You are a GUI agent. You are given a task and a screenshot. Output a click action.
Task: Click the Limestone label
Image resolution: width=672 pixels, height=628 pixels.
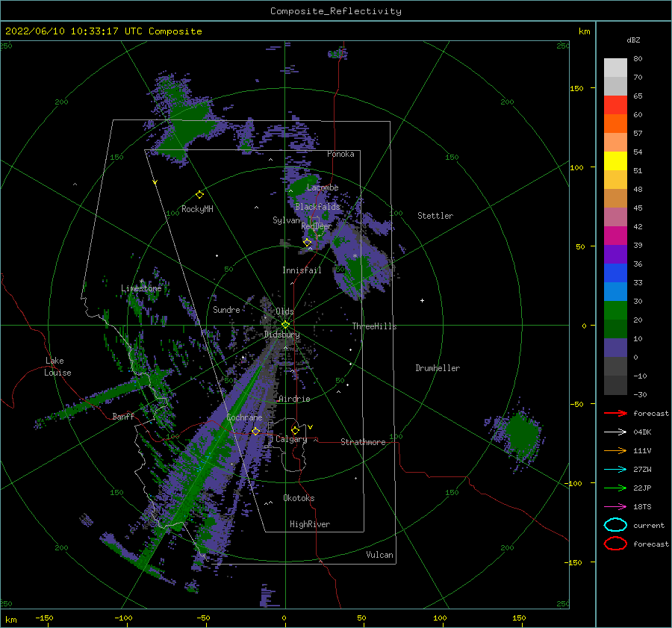[141, 288]
